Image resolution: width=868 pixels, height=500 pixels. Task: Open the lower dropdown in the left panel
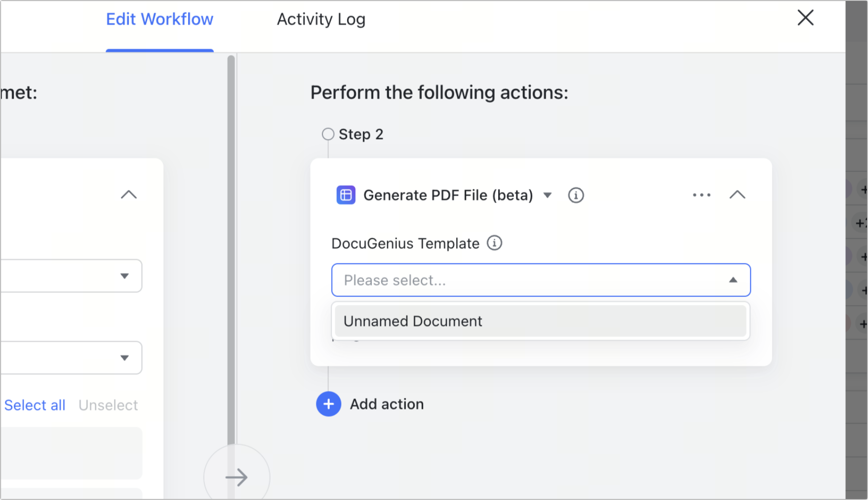point(125,357)
